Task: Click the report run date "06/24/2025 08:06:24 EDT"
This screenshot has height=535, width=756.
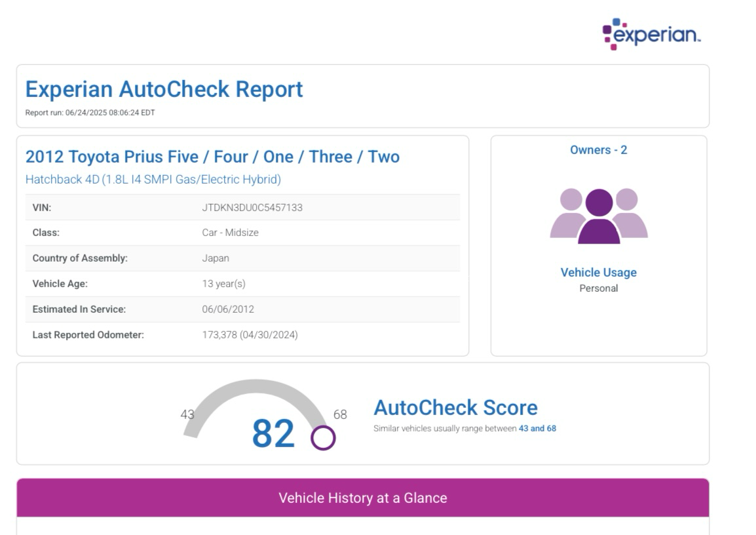Action: pos(110,112)
